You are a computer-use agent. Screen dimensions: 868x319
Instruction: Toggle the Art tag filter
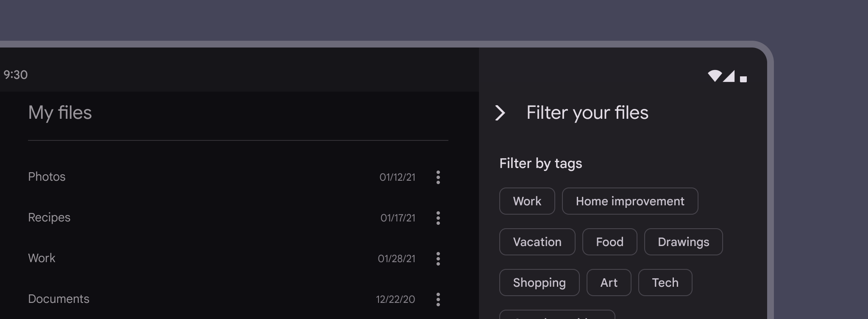click(x=609, y=283)
